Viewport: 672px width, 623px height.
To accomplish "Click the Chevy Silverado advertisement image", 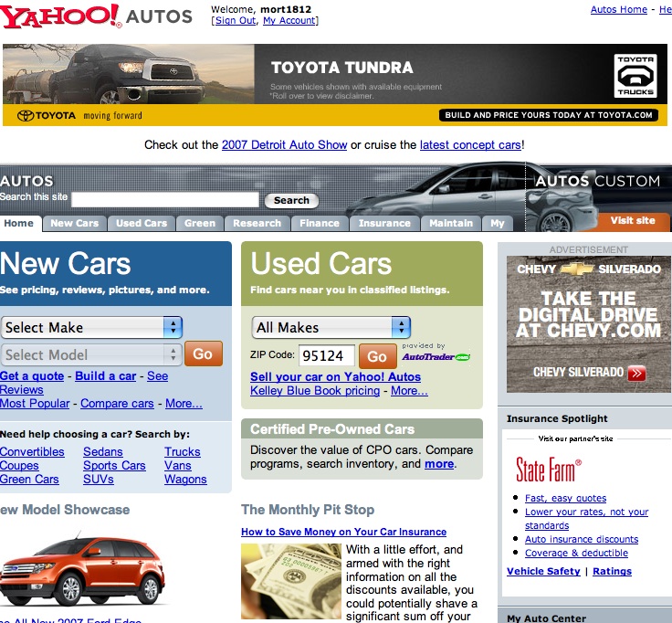I will pos(589,324).
